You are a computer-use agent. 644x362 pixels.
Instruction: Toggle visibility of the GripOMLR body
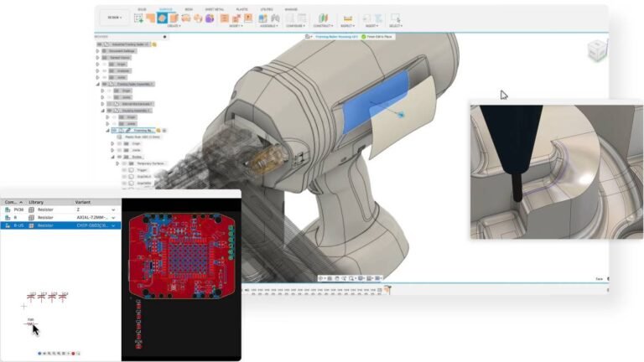pyautogui.click(x=124, y=177)
